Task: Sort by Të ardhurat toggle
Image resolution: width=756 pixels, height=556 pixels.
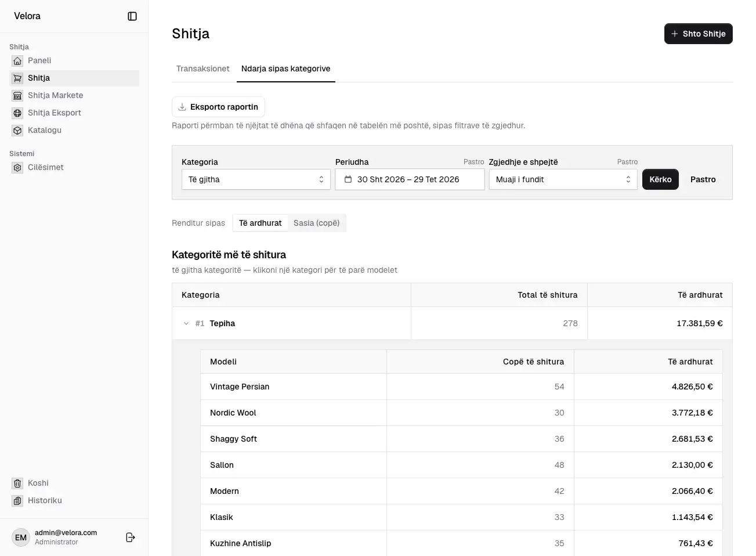Action: click(x=260, y=223)
